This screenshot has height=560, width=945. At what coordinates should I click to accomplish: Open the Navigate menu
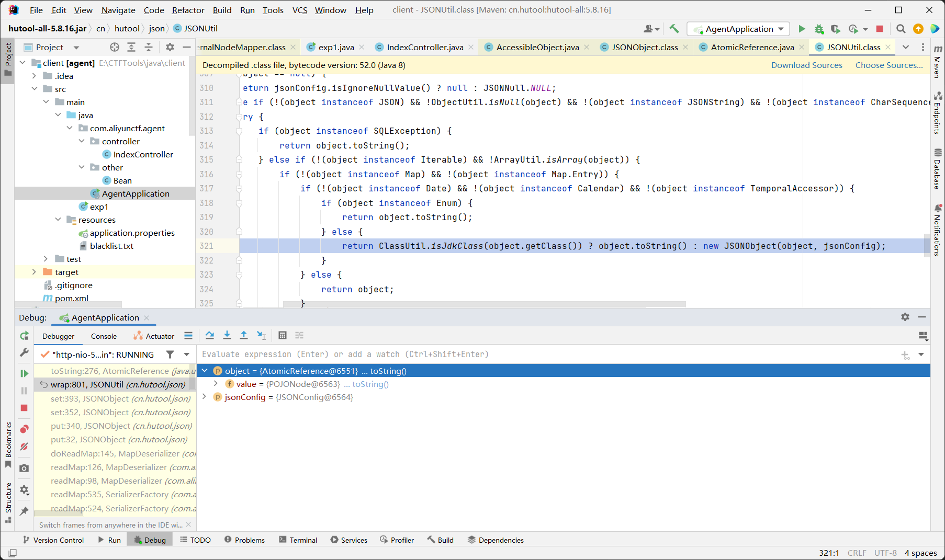118,10
